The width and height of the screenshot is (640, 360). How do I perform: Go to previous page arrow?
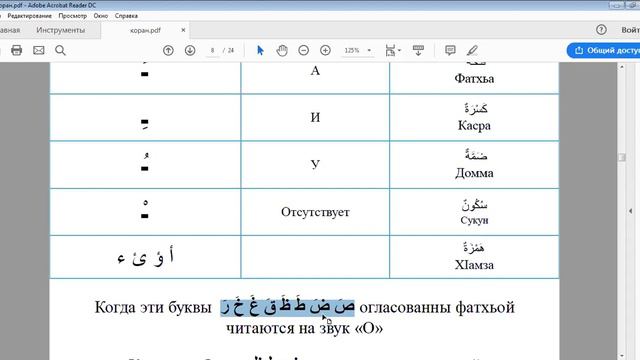point(168,50)
